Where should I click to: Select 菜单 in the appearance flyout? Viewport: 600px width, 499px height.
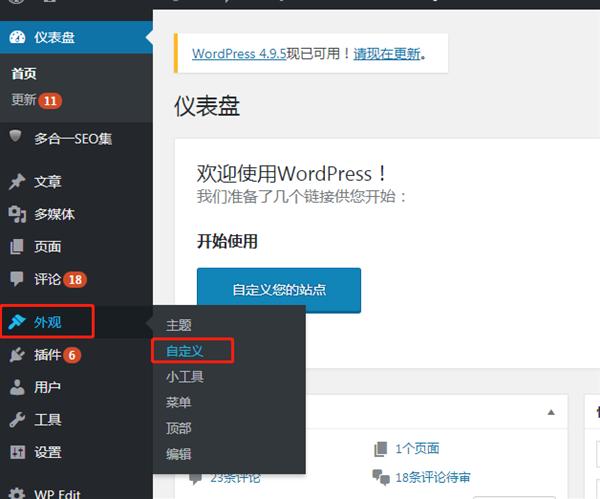[x=179, y=402]
